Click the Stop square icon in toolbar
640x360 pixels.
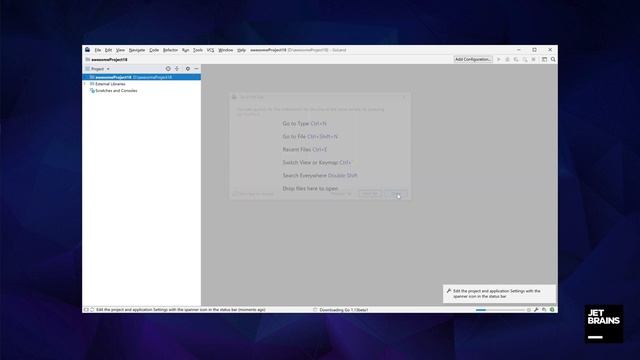tap(533, 60)
